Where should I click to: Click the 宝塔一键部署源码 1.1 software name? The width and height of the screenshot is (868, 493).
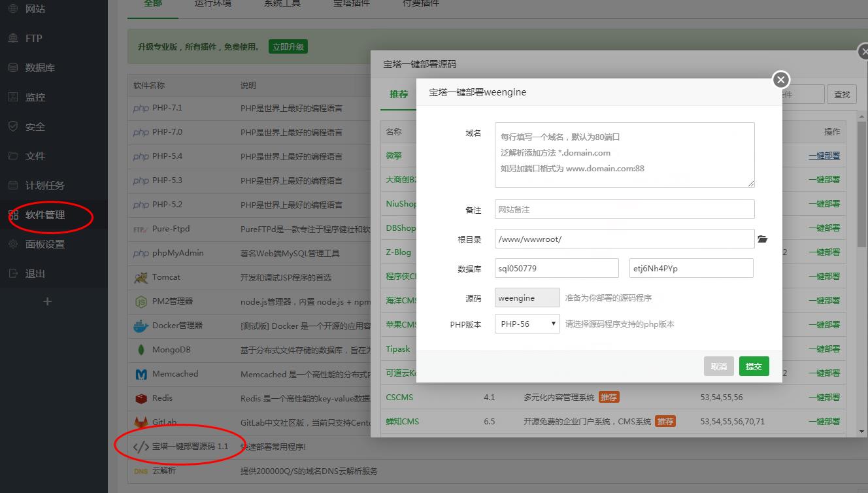(190, 447)
